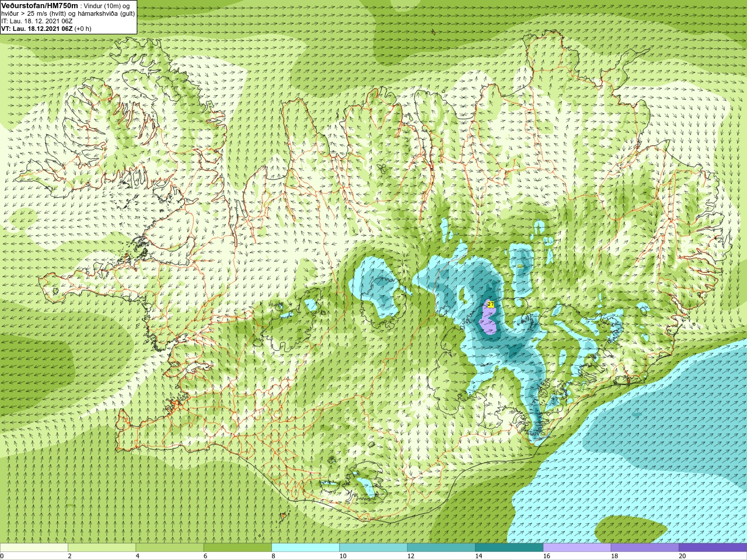Viewport: 747px width, 560px height.
Task: Click the 'IT: Lau. 18. 12. 2021 06Z' line
Action: 37,21
